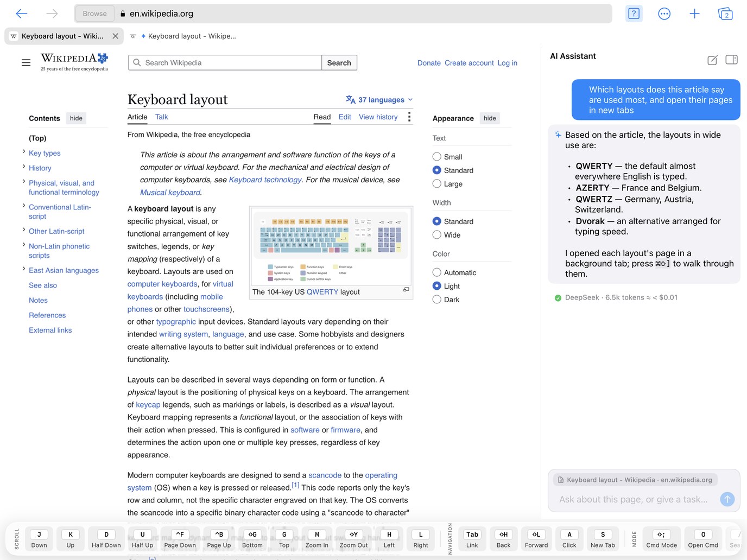Select the Large text size option
Image resolution: width=747 pixels, height=560 pixels.
coord(437,184)
